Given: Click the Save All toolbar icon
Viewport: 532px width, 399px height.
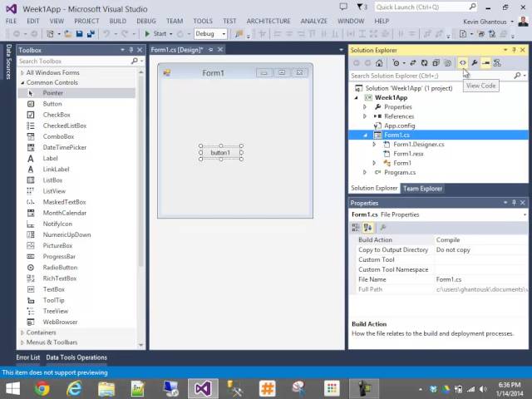Looking at the screenshot, I should click(x=91, y=33).
